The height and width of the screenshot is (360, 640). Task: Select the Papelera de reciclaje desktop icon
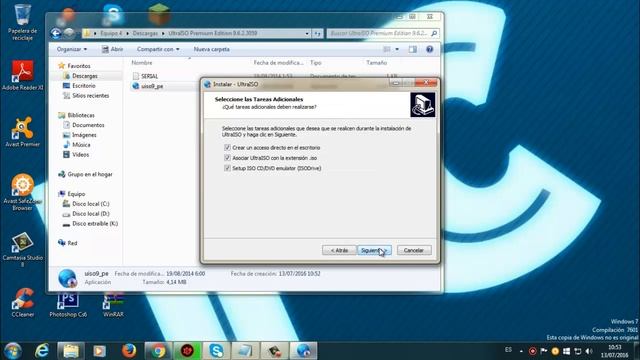coord(22,22)
